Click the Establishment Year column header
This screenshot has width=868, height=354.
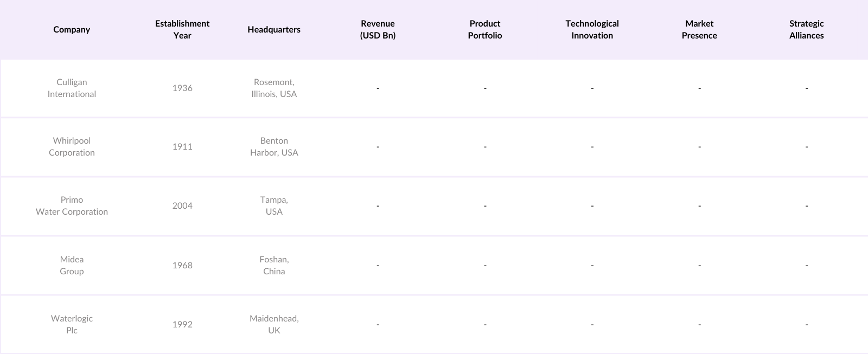coord(182,29)
